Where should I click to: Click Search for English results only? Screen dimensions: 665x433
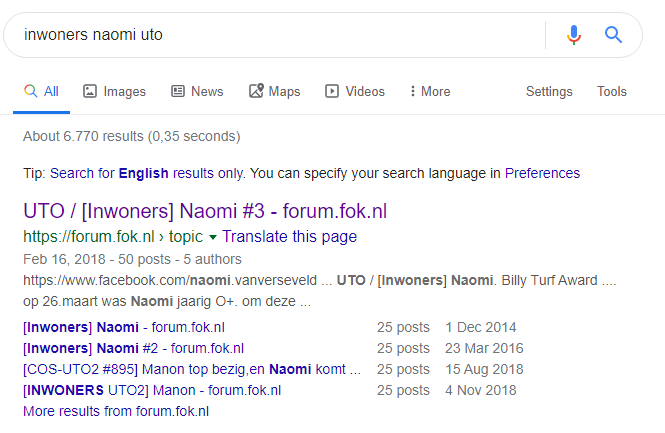pyautogui.click(x=147, y=173)
